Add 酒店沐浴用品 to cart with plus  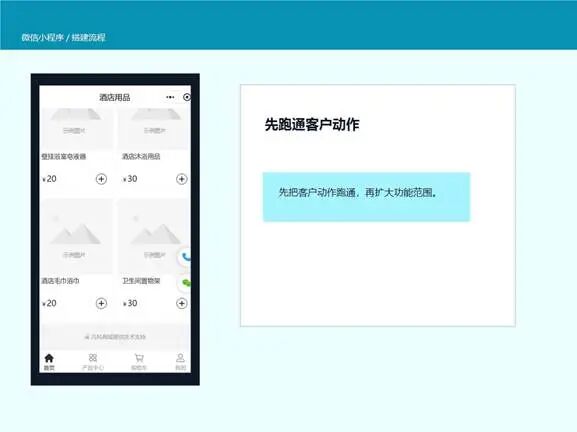(x=181, y=179)
